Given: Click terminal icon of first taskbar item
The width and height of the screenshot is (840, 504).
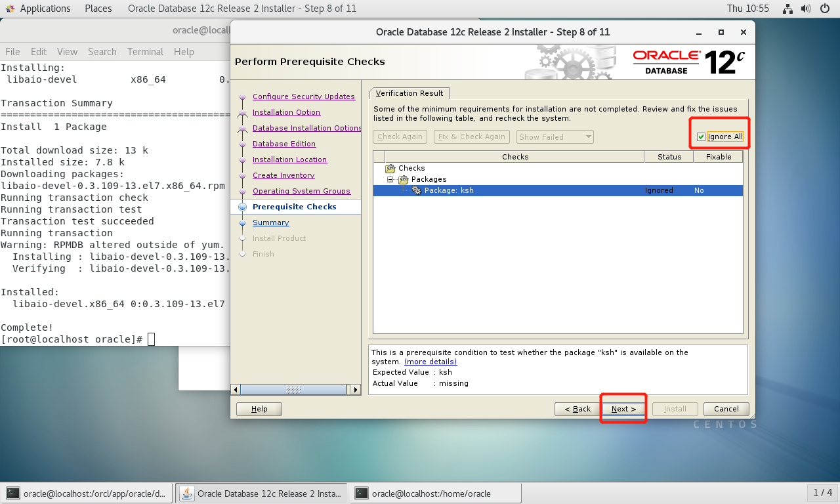Looking at the screenshot, I should (x=13, y=493).
